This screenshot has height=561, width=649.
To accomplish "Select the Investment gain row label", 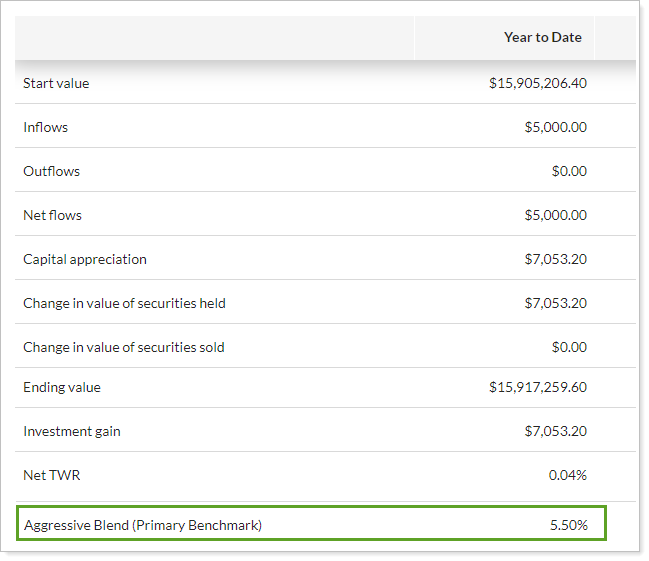I will pyautogui.click(x=72, y=431).
